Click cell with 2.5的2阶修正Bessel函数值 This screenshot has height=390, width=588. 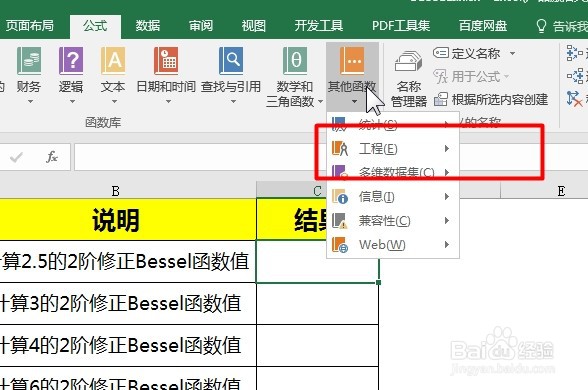[x=128, y=261]
